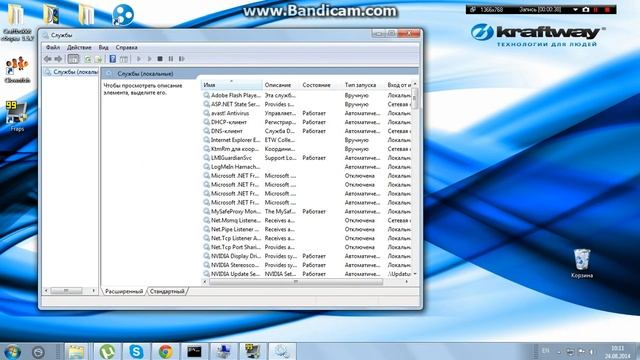Open the command prompt taskbar icon
Screen dimensions: 640x360
pos(194,352)
